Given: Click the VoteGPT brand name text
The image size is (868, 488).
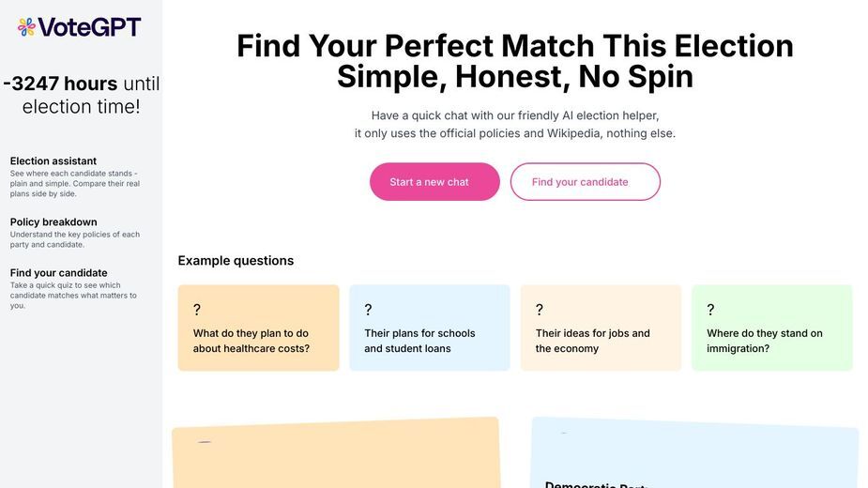Looking at the screenshot, I should click(90, 26).
